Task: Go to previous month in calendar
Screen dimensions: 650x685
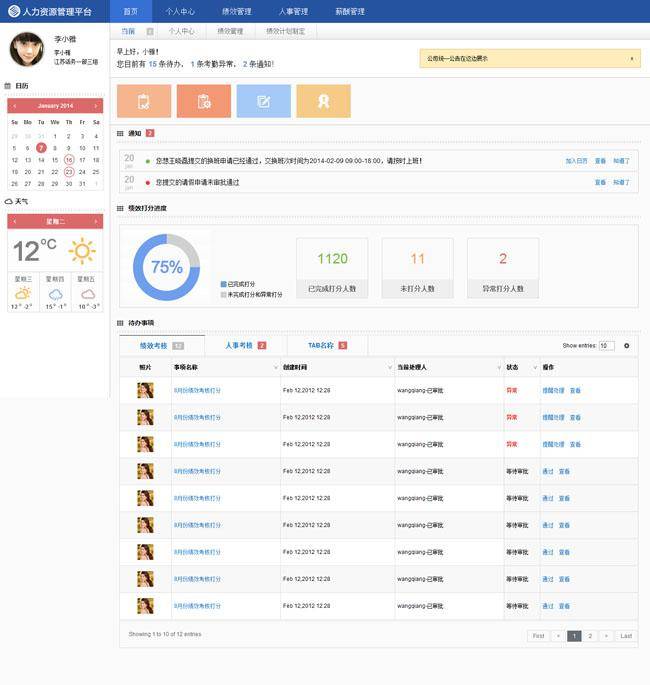Action: [14, 105]
